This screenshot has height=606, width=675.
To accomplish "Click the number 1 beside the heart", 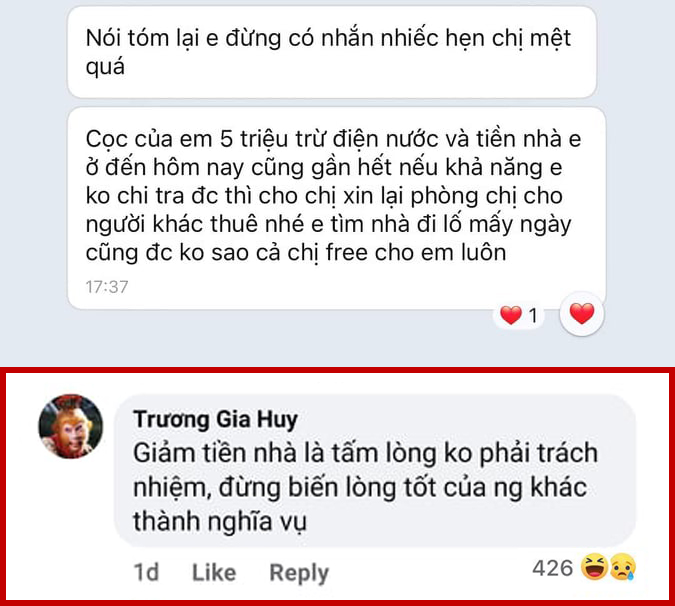I will [x=533, y=316].
